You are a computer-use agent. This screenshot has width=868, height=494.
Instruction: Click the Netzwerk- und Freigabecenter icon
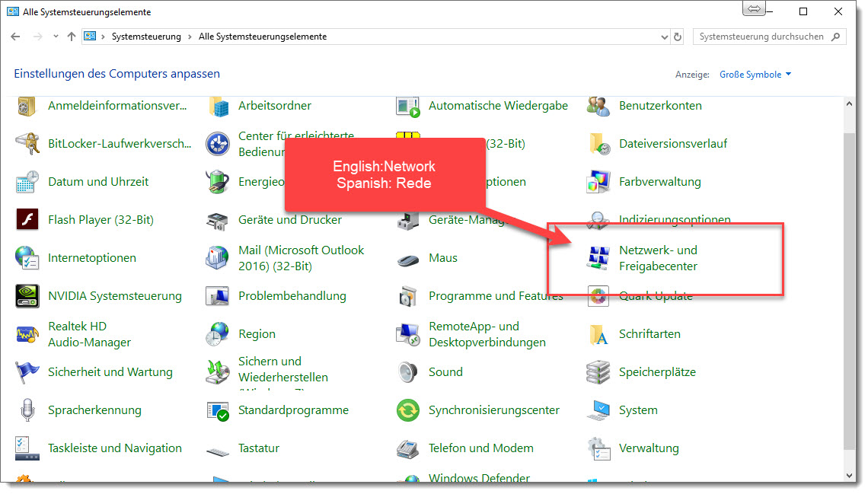pyautogui.click(x=598, y=258)
